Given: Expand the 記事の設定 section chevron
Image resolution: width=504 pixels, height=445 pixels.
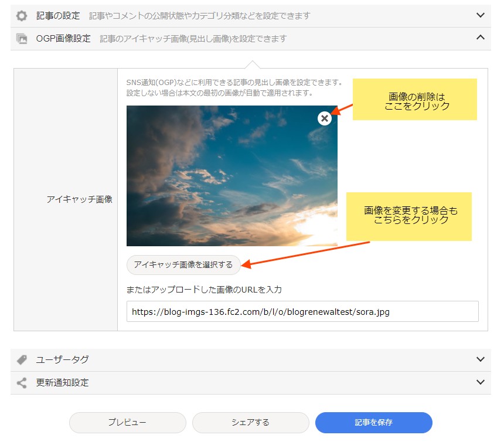Looking at the screenshot, I should pos(480,15).
